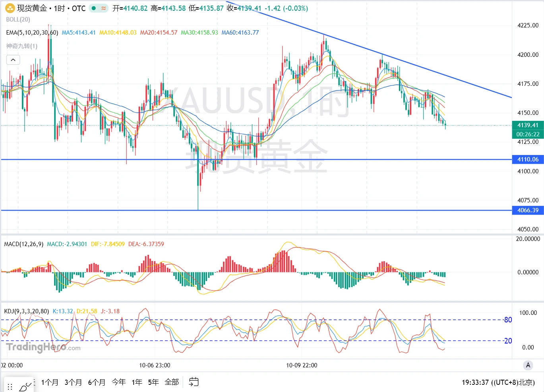
Task: Select the BOLL(20) indicator legend
Action: coord(18,19)
